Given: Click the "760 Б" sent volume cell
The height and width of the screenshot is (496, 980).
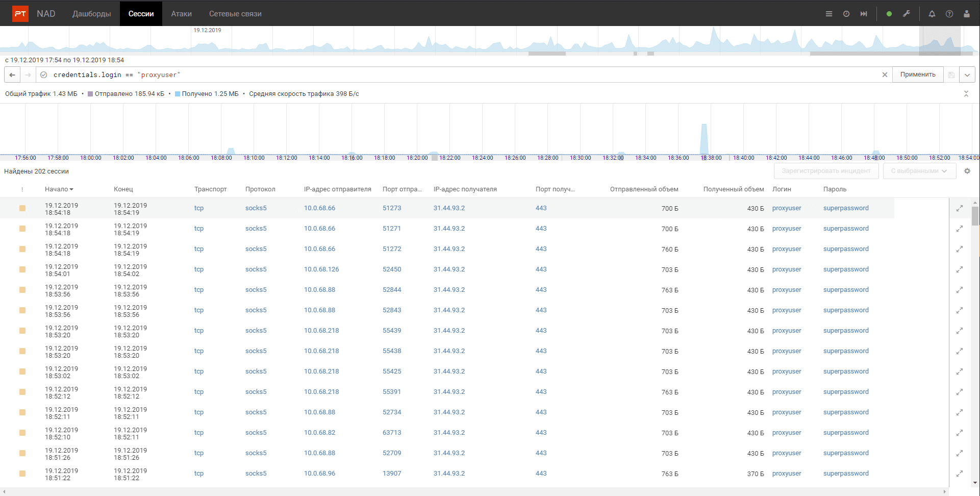Looking at the screenshot, I should (x=670, y=249).
